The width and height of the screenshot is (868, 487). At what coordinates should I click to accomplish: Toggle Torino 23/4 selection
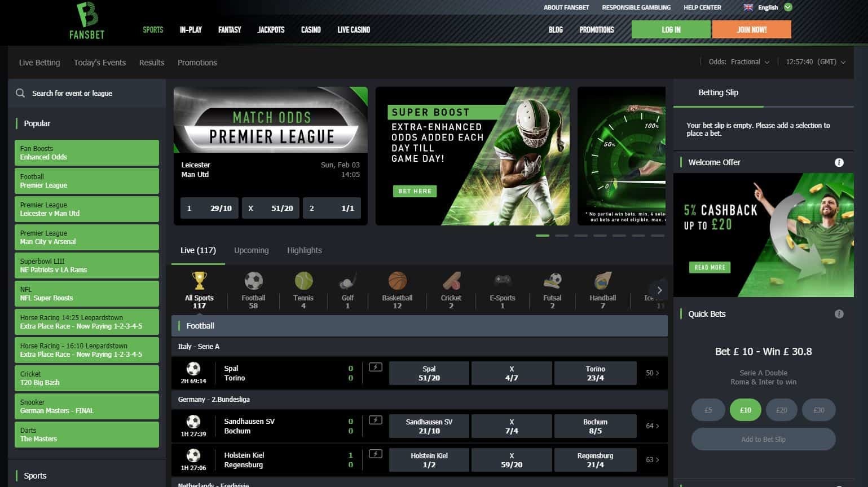pos(595,373)
